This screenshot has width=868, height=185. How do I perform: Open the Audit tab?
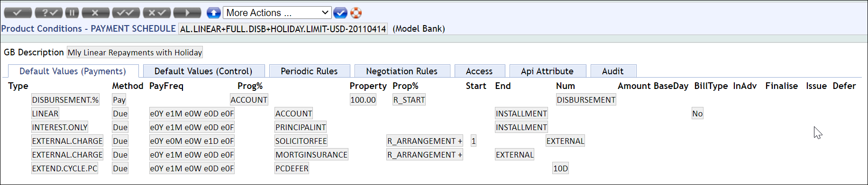pyautogui.click(x=612, y=71)
